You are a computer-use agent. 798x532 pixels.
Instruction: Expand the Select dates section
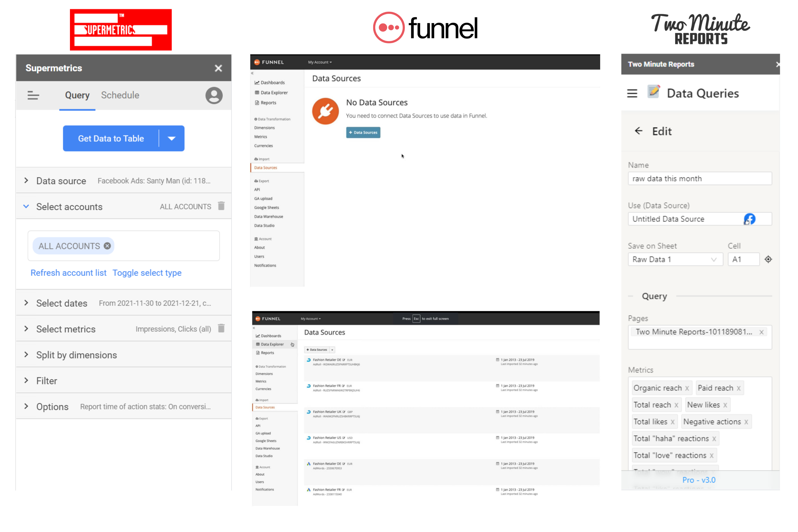[x=123, y=303]
